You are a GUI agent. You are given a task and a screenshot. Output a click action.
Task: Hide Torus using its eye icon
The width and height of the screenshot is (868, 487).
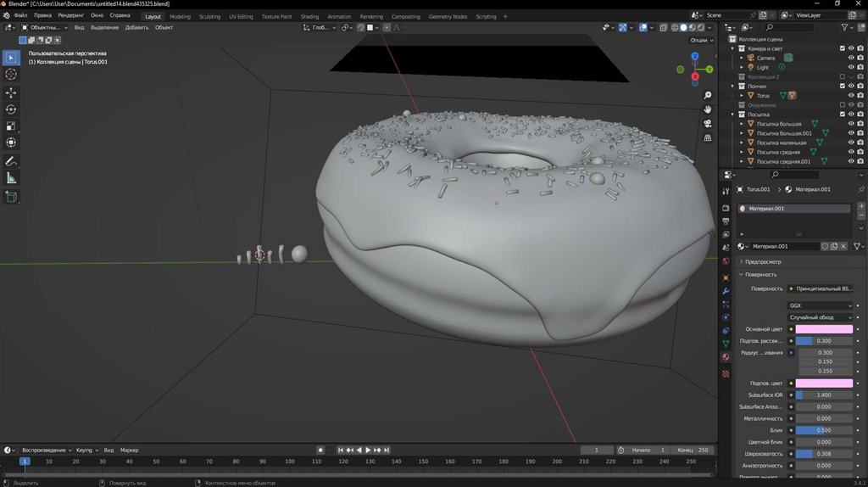[x=851, y=96]
